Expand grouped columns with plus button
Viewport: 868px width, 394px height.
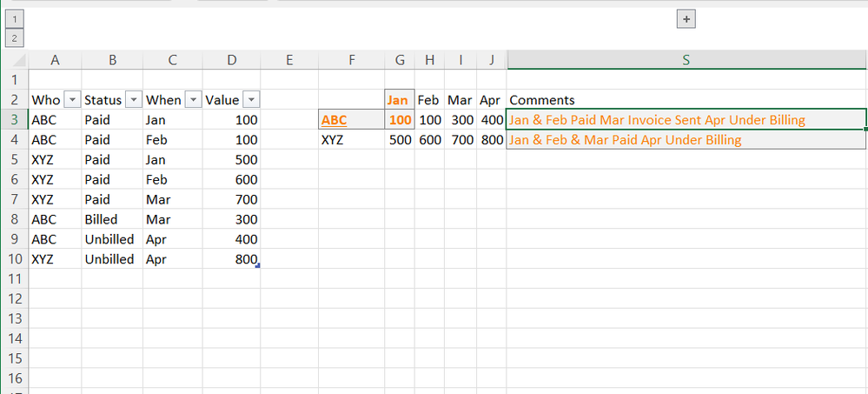click(x=686, y=19)
